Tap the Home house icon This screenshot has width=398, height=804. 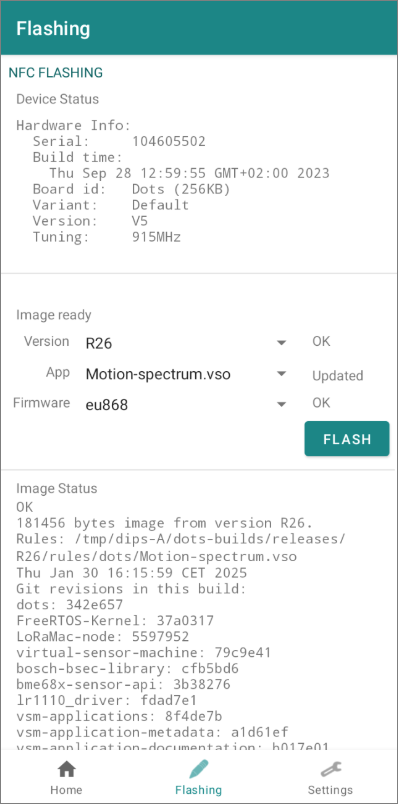pyautogui.click(x=67, y=769)
